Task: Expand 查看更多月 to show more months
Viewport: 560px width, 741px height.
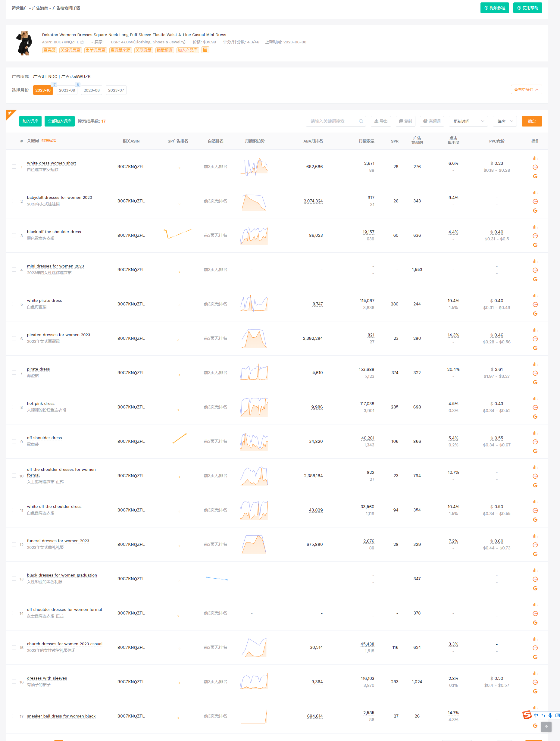Action: (x=526, y=89)
